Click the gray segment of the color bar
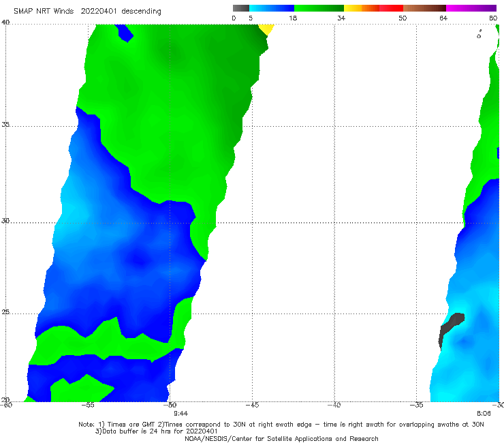This screenshot has width=504, height=443. click(241, 8)
